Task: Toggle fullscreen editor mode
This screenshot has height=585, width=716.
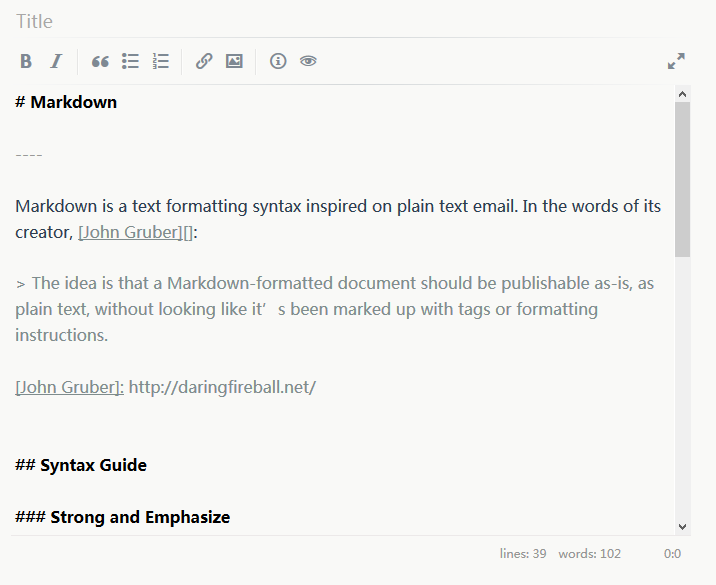Action: 677,61
